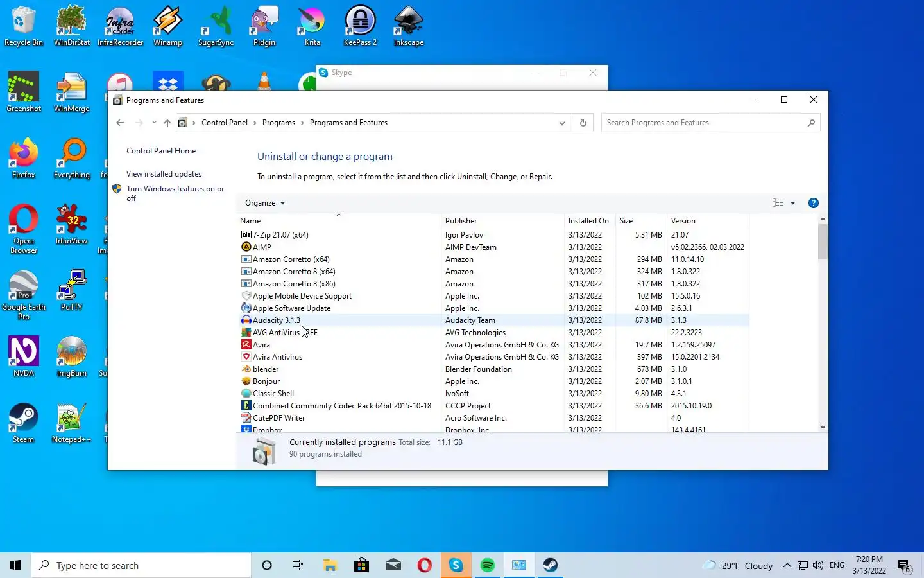The width and height of the screenshot is (924, 578).
Task: Click the vertical scrollbar thumb
Action: (x=823, y=242)
